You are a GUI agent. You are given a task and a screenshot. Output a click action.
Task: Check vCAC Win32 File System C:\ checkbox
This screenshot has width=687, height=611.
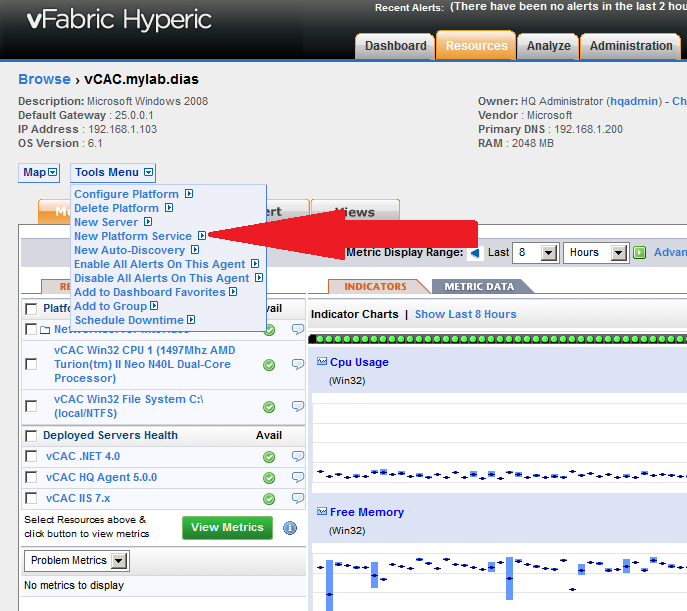coord(31,406)
